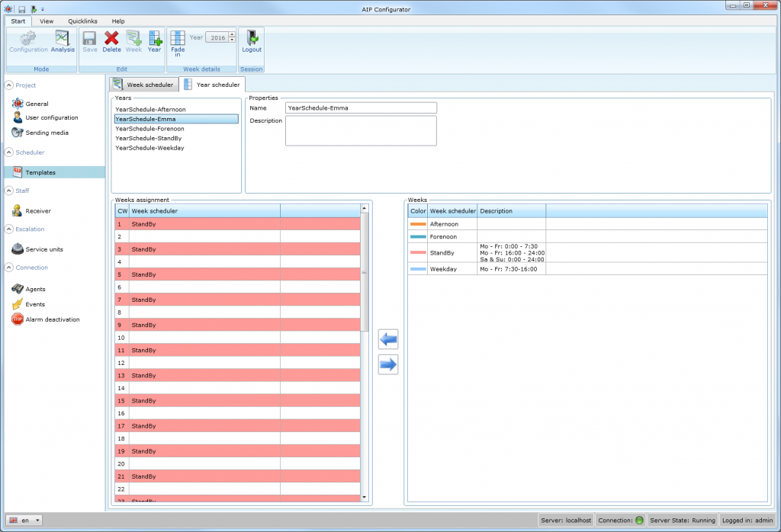Select YearSchedule-Weekday in Years list
781x532 pixels.
click(x=149, y=148)
